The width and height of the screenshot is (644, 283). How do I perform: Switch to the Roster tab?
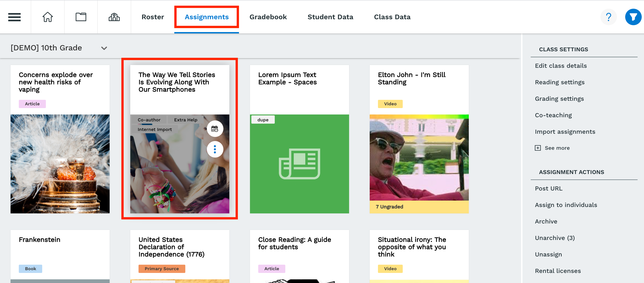[x=153, y=17]
